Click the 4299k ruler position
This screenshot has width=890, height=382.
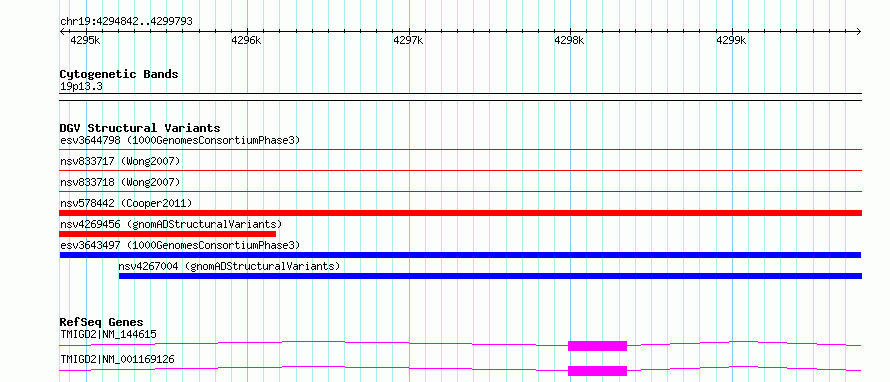point(731,40)
